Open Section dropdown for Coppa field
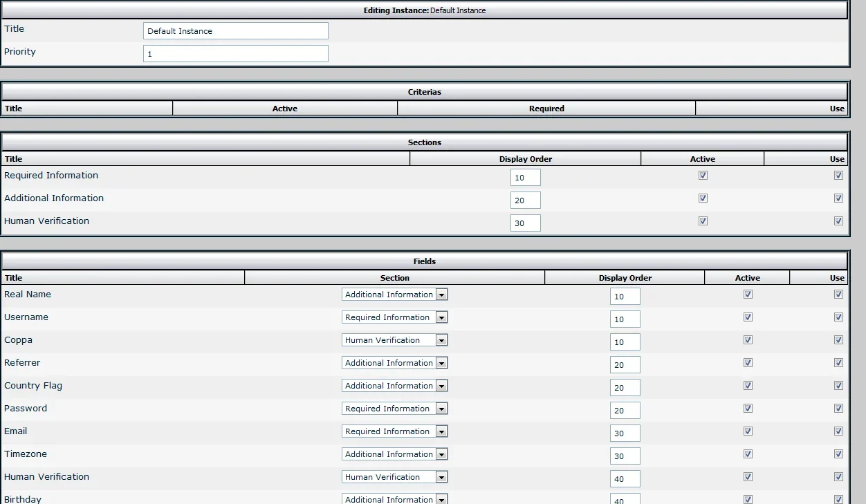The height and width of the screenshot is (504, 866). click(395, 340)
